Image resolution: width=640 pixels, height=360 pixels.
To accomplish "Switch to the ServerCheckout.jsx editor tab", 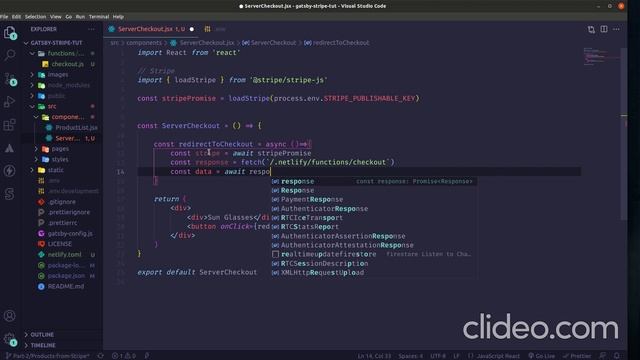I will coord(151,29).
